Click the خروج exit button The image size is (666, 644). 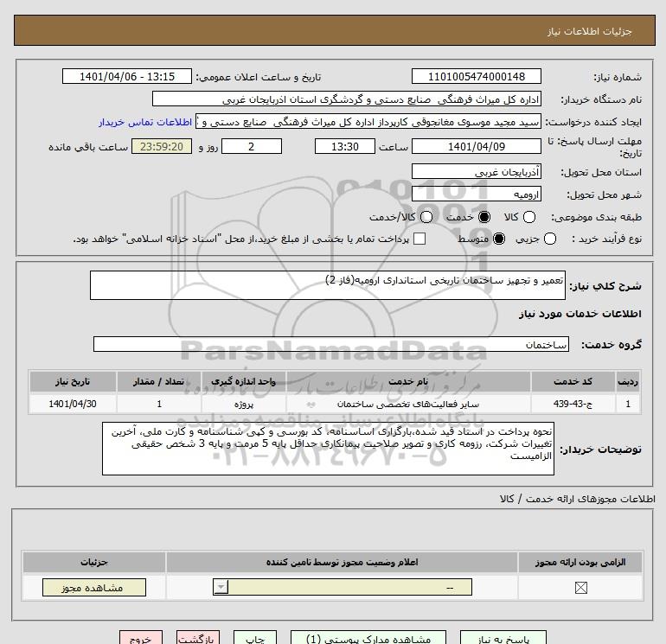[141, 638]
